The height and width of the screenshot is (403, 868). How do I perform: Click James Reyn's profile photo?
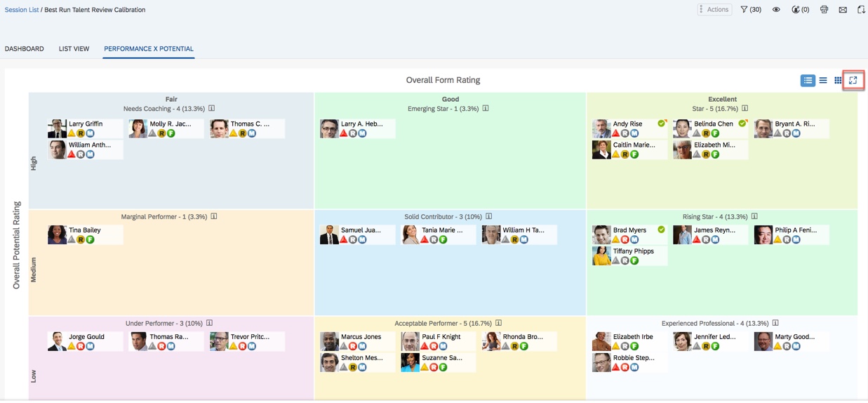[682, 235]
